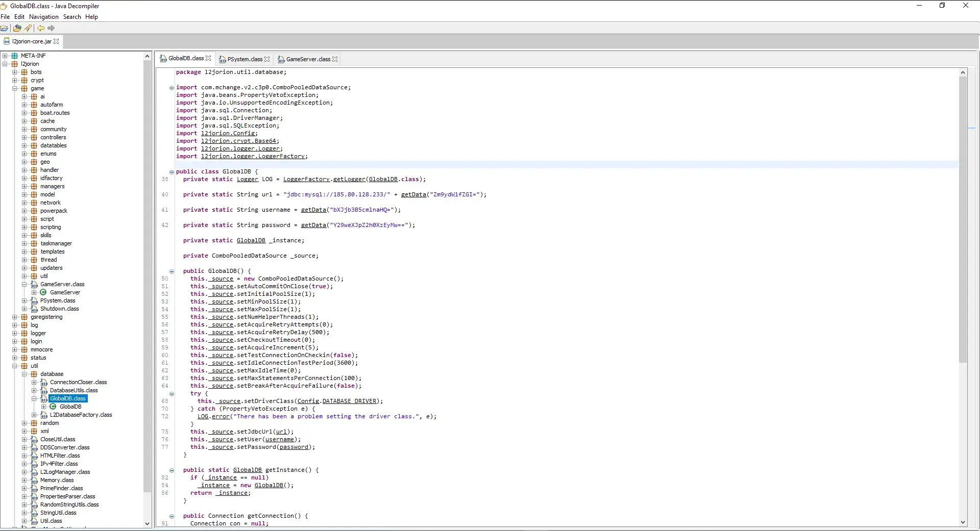The width and height of the screenshot is (980, 531).
Task: Open the Navigation menu
Action: [x=44, y=17]
